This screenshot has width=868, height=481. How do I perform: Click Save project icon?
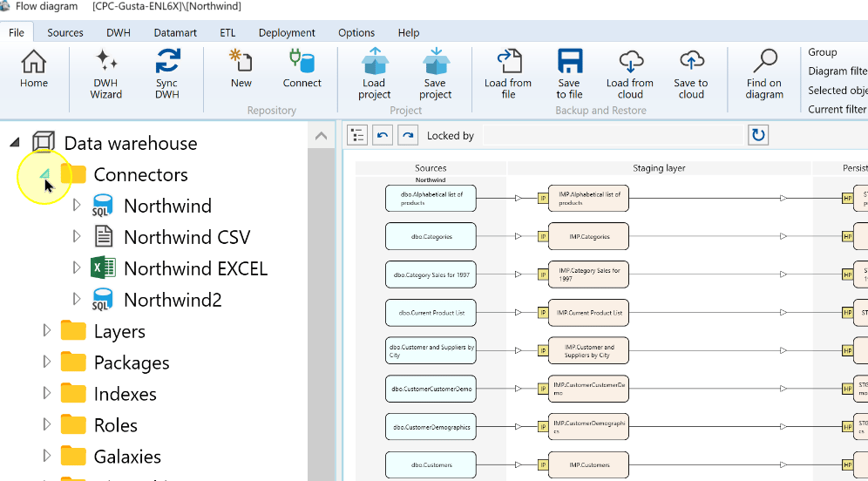pos(436,61)
